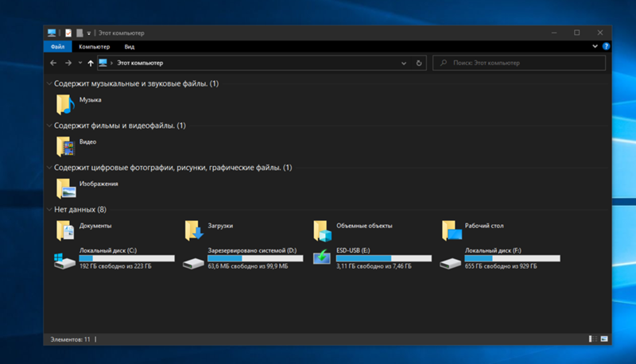Click the Объемные объекты folder name
636x364 pixels.
[x=364, y=226]
